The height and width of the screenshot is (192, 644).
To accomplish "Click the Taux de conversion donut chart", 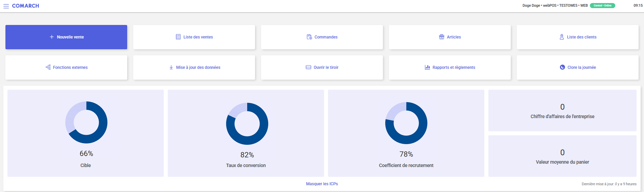I will [x=247, y=124].
